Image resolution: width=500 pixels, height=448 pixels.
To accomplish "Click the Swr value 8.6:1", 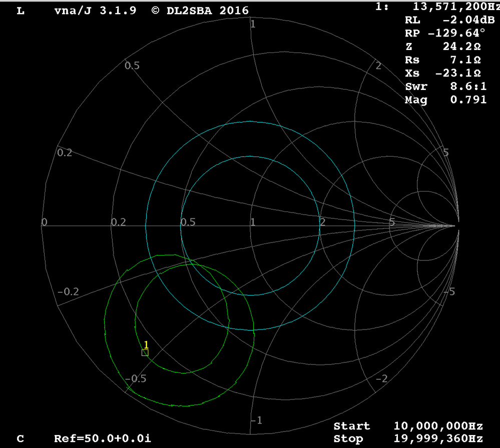I will click(468, 86).
